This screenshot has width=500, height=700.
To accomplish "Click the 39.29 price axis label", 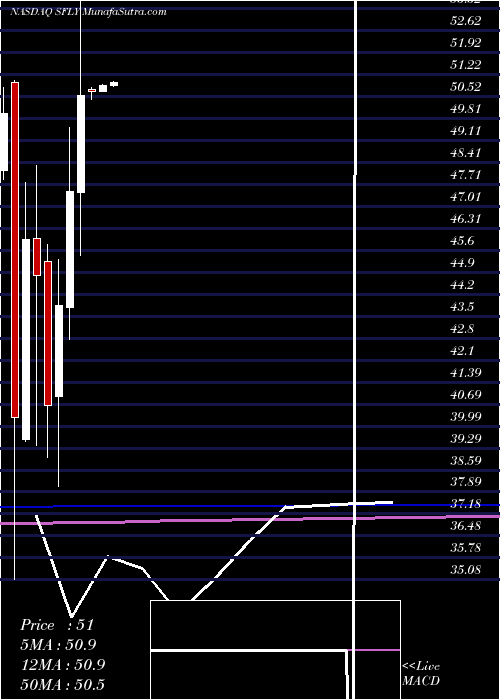I will [466, 438].
